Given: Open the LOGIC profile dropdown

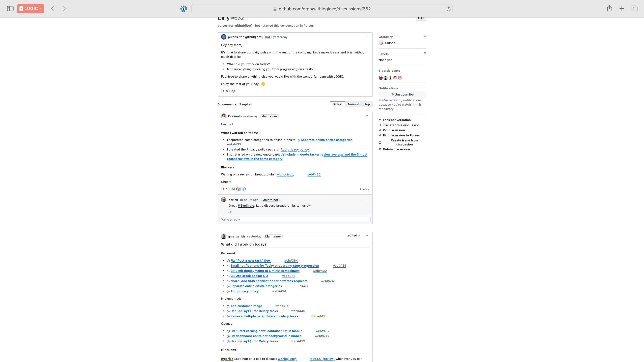Looking at the screenshot, I should pyautogui.click(x=31, y=9).
